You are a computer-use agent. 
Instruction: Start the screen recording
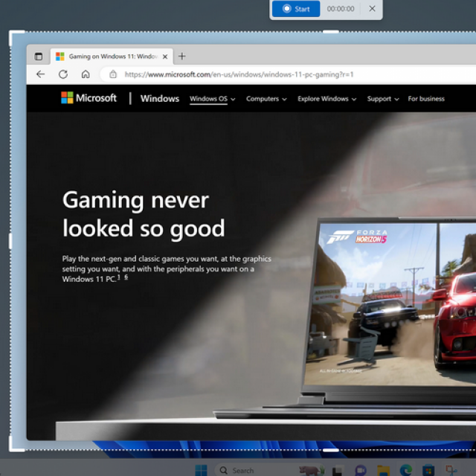coord(296,9)
